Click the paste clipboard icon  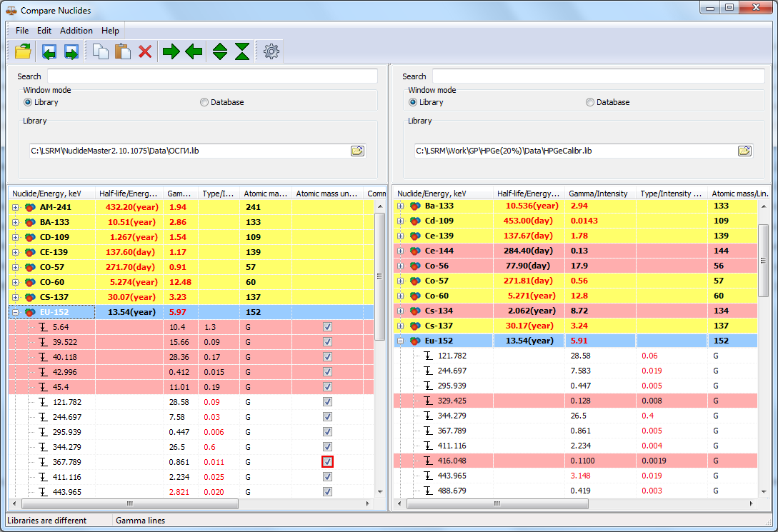123,51
